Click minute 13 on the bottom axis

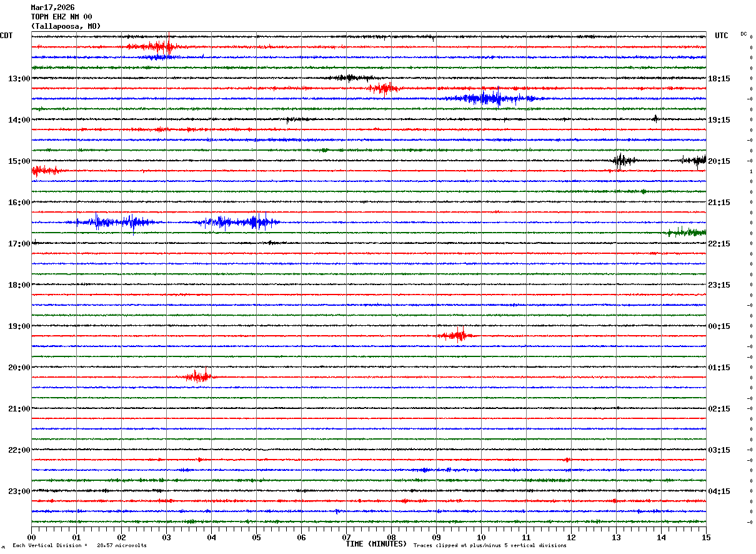[x=617, y=537]
